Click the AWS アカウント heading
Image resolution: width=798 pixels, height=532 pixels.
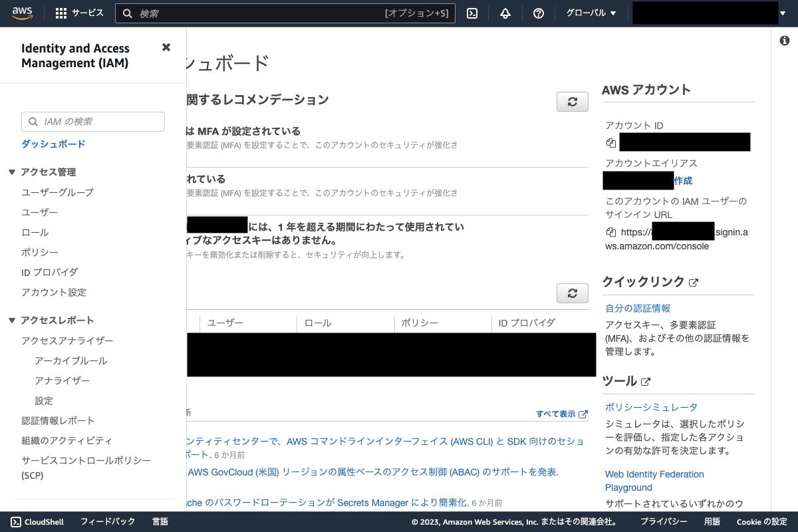tap(646, 90)
